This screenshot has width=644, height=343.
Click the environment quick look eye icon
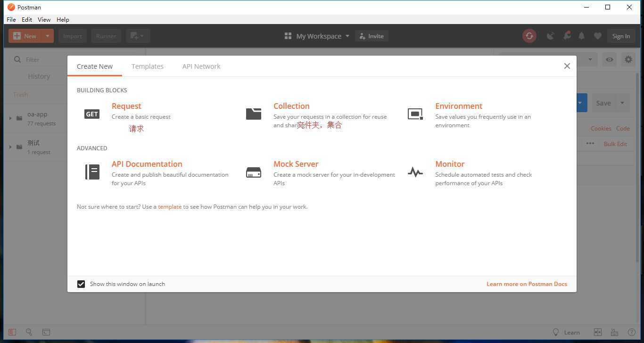tap(610, 59)
